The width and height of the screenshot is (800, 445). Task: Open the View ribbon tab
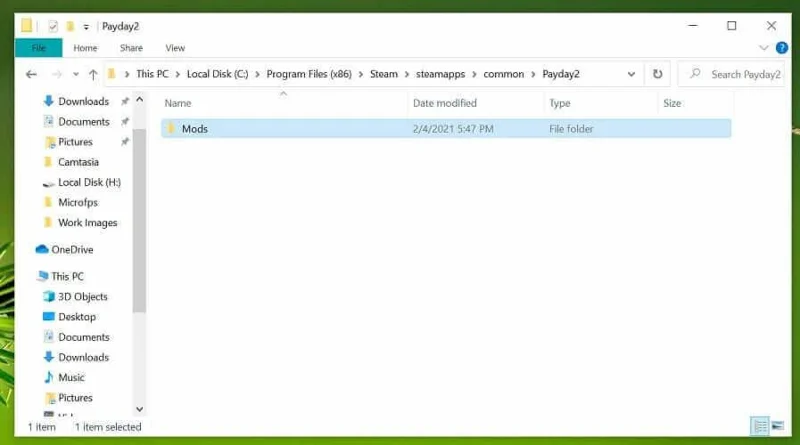(x=175, y=48)
